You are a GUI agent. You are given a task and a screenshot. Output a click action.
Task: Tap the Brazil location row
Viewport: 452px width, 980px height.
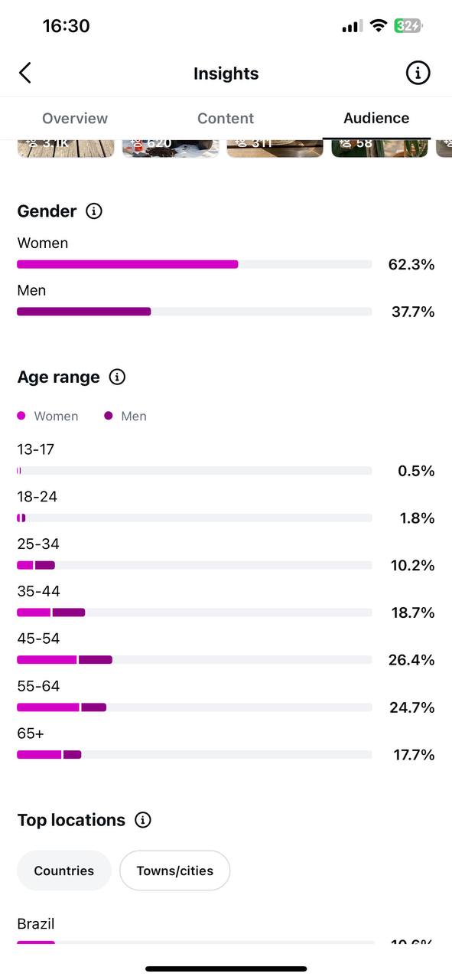pyautogui.click(x=226, y=933)
